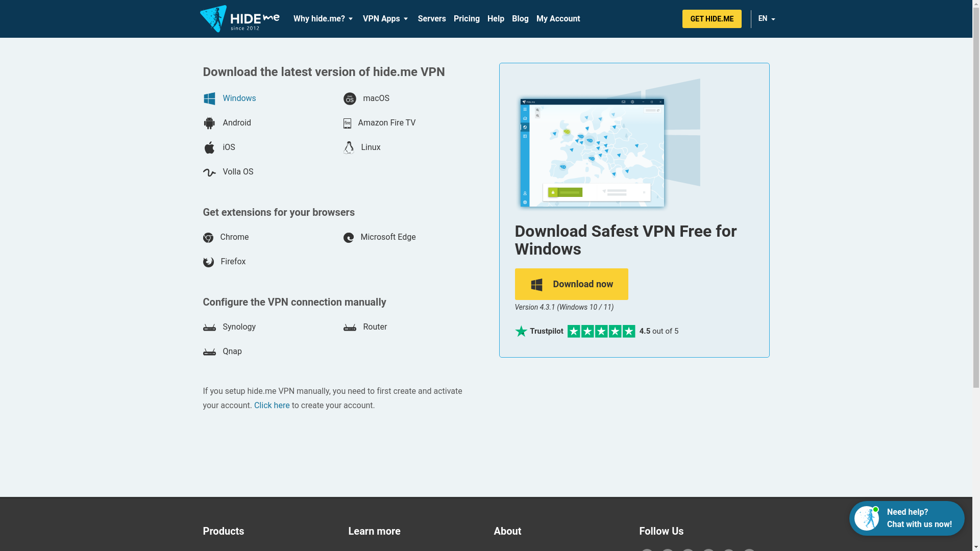Click the Synology router icon

[209, 328]
